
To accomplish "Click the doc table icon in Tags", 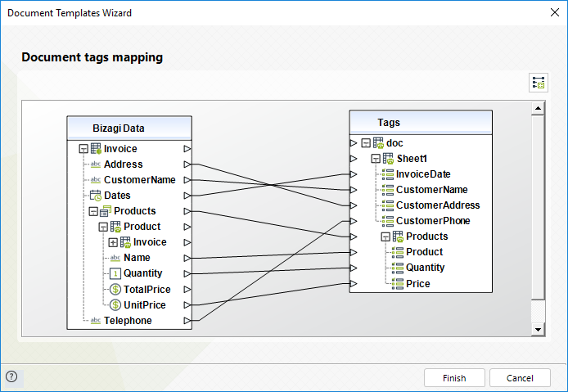I will point(378,143).
